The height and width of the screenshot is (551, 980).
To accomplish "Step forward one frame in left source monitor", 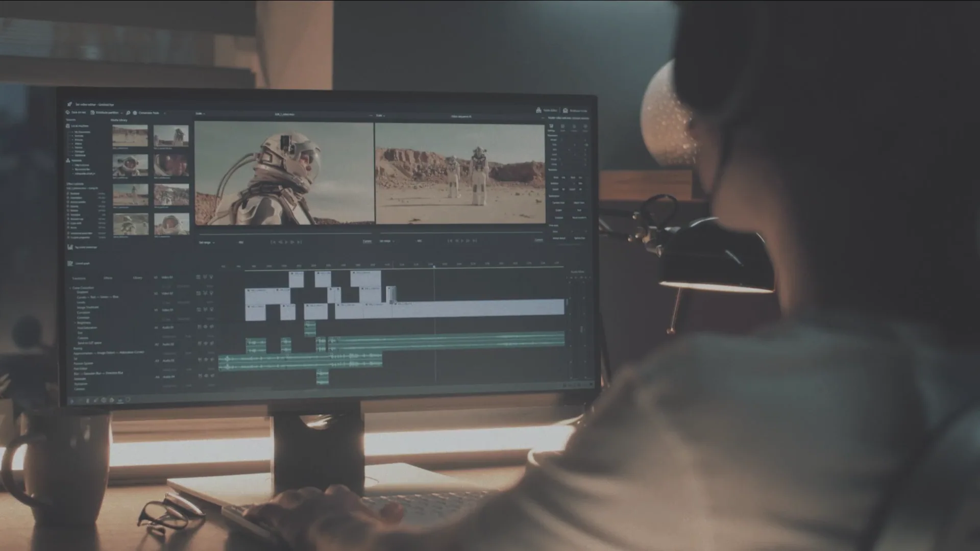I will (x=292, y=242).
